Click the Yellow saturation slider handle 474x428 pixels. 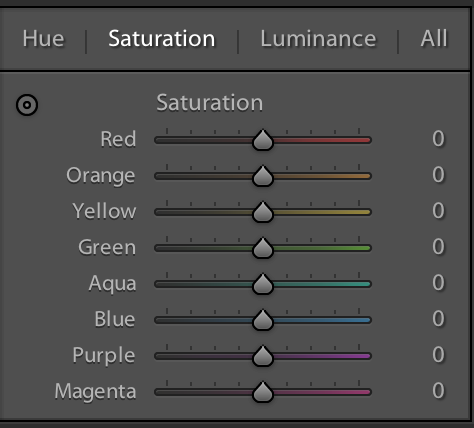point(263,212)
